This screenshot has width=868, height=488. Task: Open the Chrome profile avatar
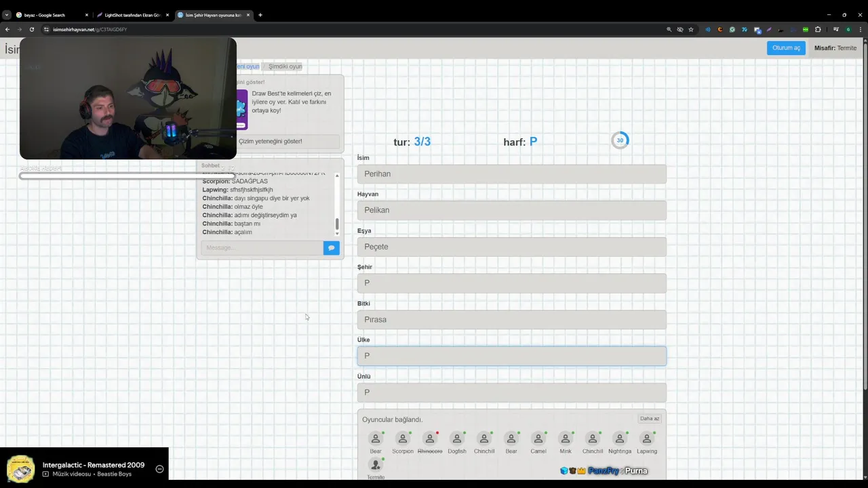click(848, 30)
